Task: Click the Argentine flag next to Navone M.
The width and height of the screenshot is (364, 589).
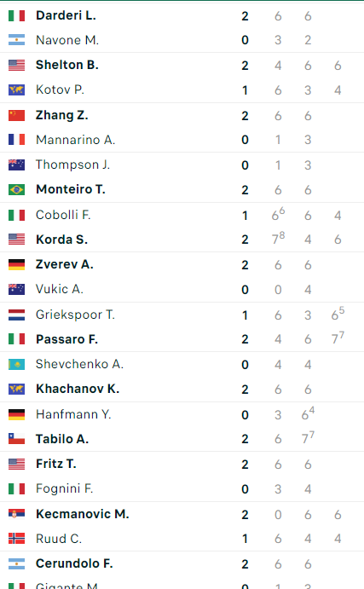Action: tap(16, 40)
